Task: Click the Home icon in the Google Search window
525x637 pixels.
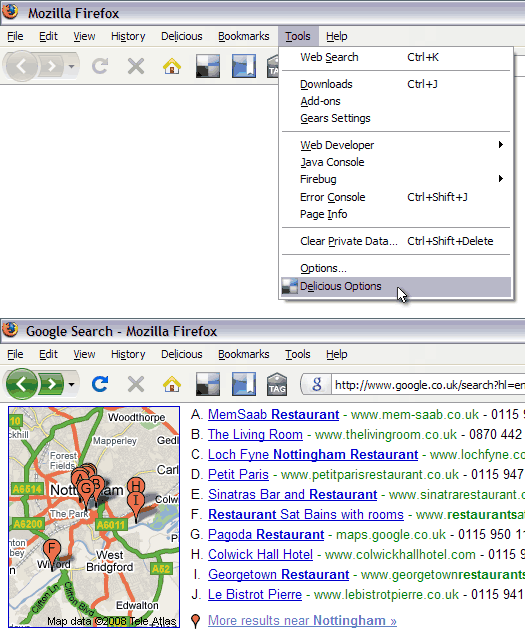Action: [x=172, y=384]
